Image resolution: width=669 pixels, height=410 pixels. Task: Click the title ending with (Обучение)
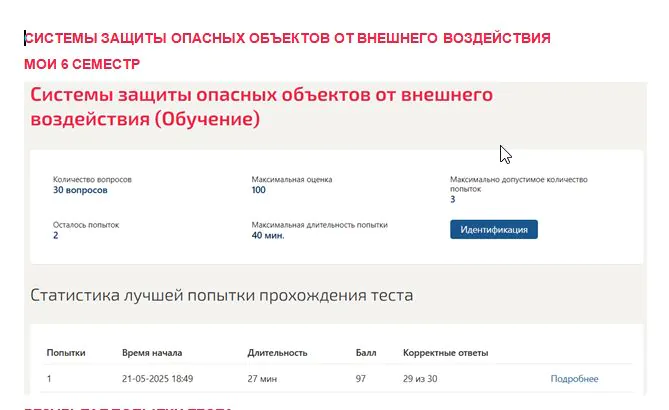262,107
